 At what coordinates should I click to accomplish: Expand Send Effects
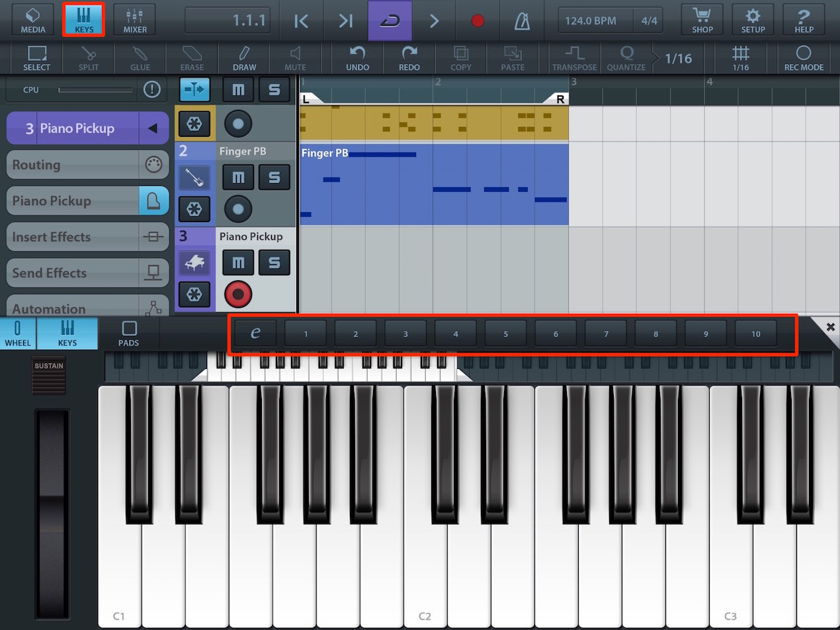[87, 273]
